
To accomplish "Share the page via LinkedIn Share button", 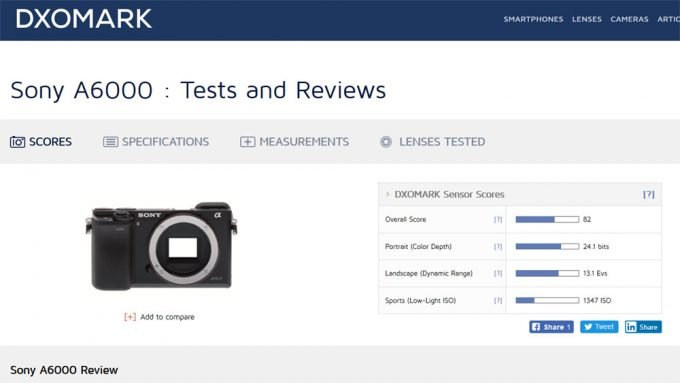I will 643,327.
